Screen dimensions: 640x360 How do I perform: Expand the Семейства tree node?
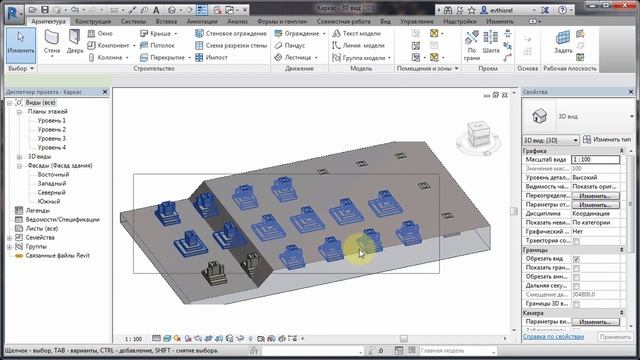9,238
